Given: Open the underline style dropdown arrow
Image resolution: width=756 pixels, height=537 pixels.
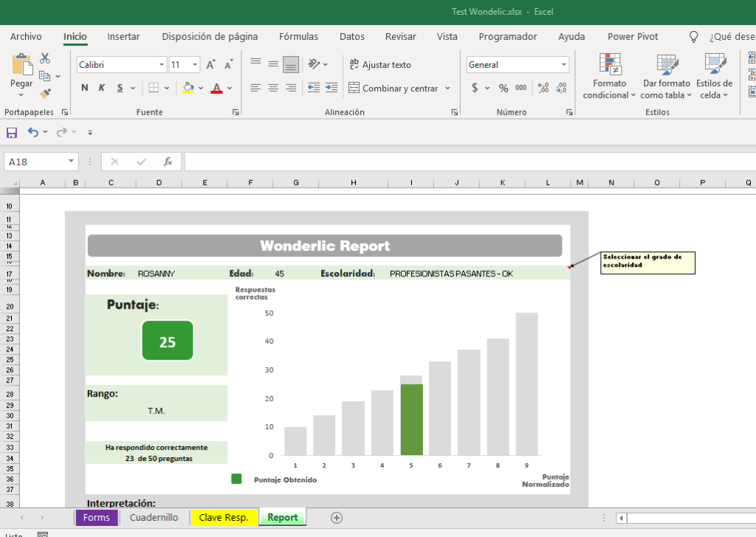Looking at the screenshot, I should click(133, 89).
